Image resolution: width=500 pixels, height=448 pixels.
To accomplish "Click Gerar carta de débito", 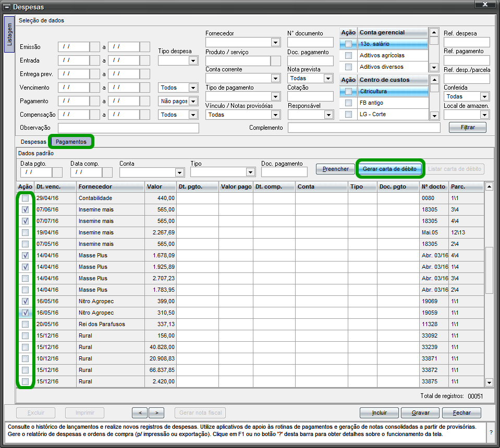I will (389, 169).
